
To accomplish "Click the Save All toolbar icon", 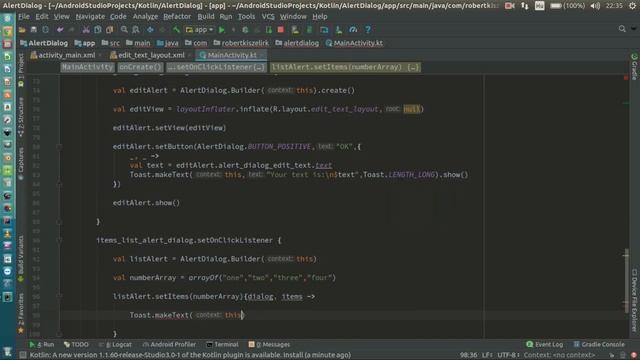I will point(33,30).
